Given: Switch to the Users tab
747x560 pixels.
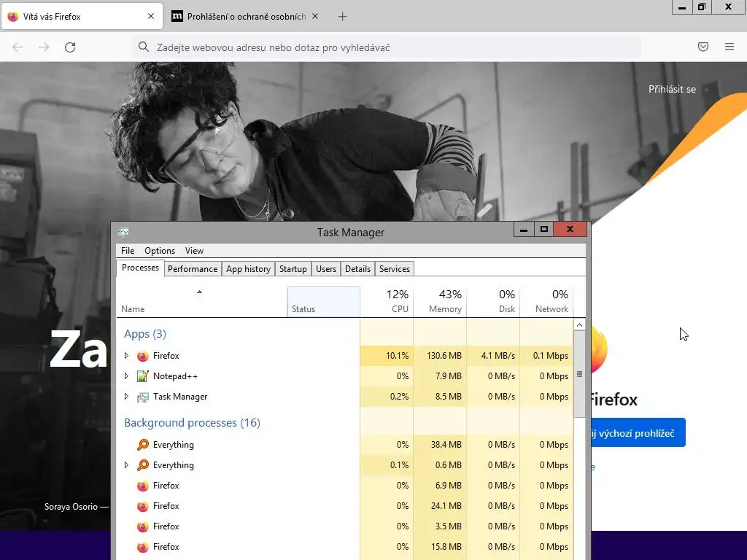Looking at the screenshot, I should (x=326, y=269).
